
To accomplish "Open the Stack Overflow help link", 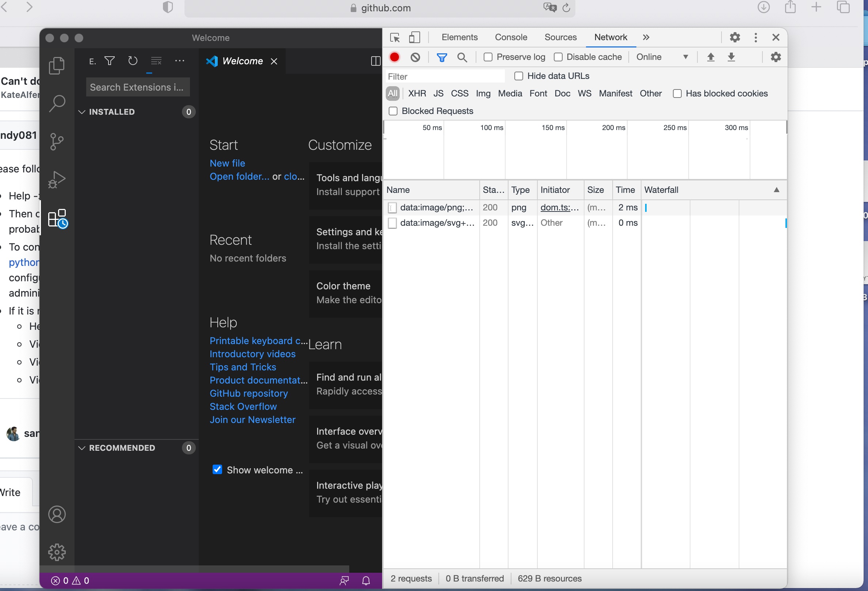I will point(243,406).
